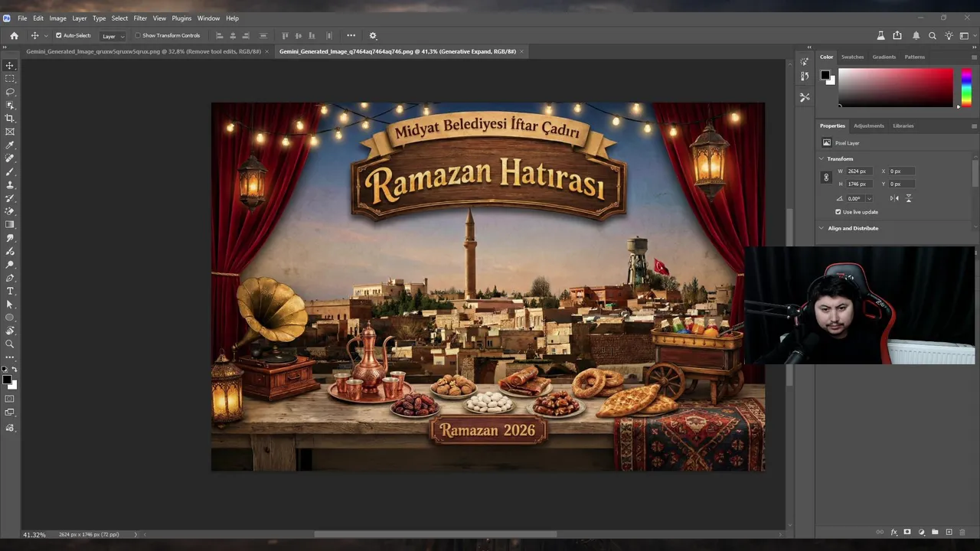Screen dimensions: 980x551
Task: Switch to the Gemini qruxw5qruxw5qrux.png document tab
Action: pyautogui.click(x=143, y=51)
